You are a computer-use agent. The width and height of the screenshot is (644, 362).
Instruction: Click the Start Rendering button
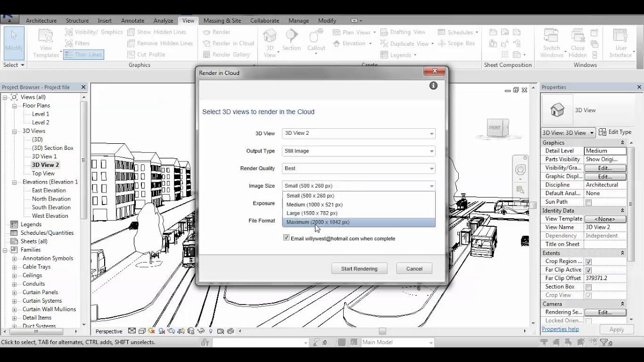[359, 268]
